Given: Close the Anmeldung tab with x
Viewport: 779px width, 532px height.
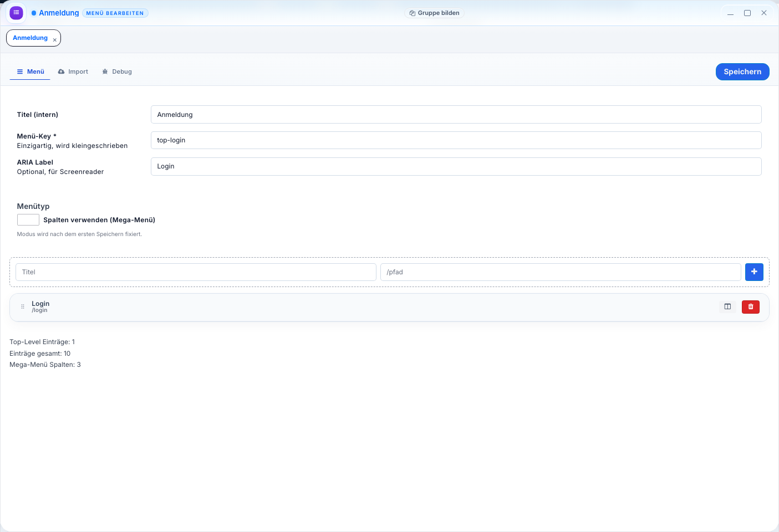Looking at the screenshot, I should point(55,40).
